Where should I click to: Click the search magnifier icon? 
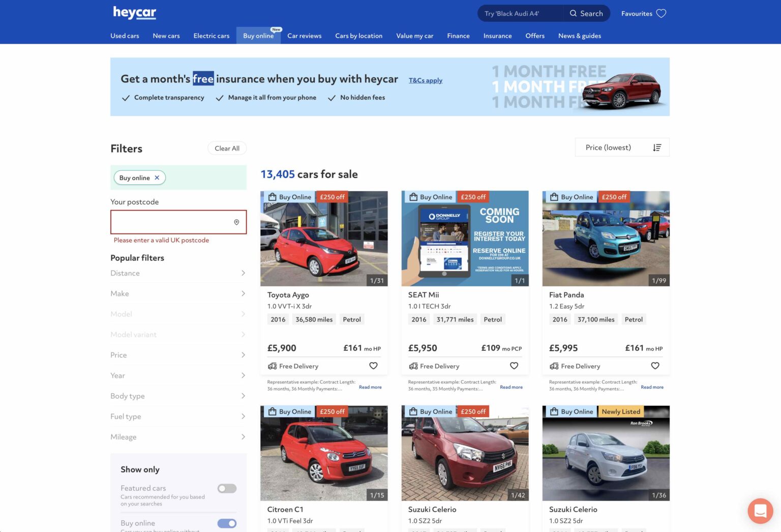(573, 13)
